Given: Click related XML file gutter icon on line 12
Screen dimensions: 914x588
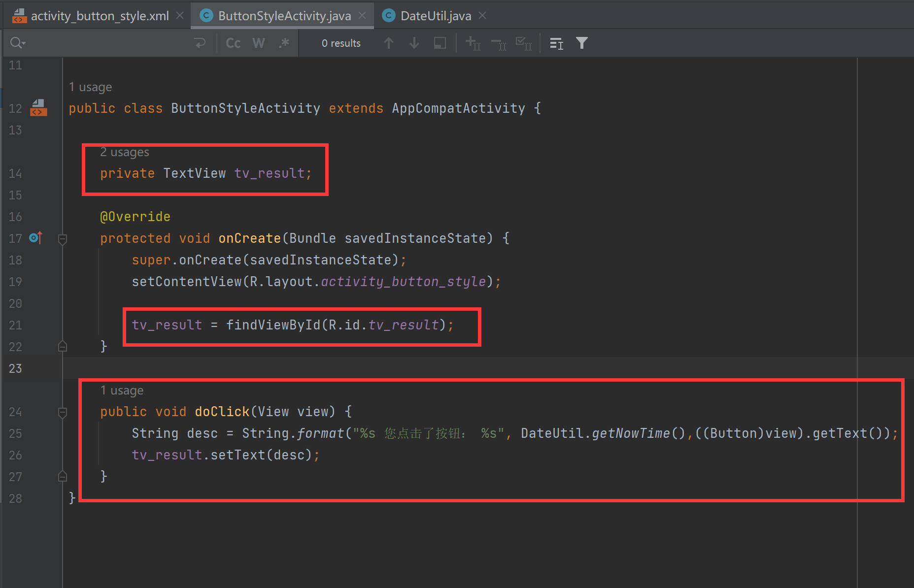Looking at the screenshot, I should click(x=38, y=108).
